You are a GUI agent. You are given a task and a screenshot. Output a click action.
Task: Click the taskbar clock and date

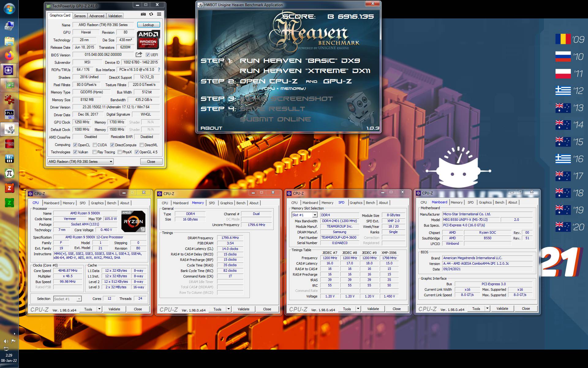[x=9, y=358]
